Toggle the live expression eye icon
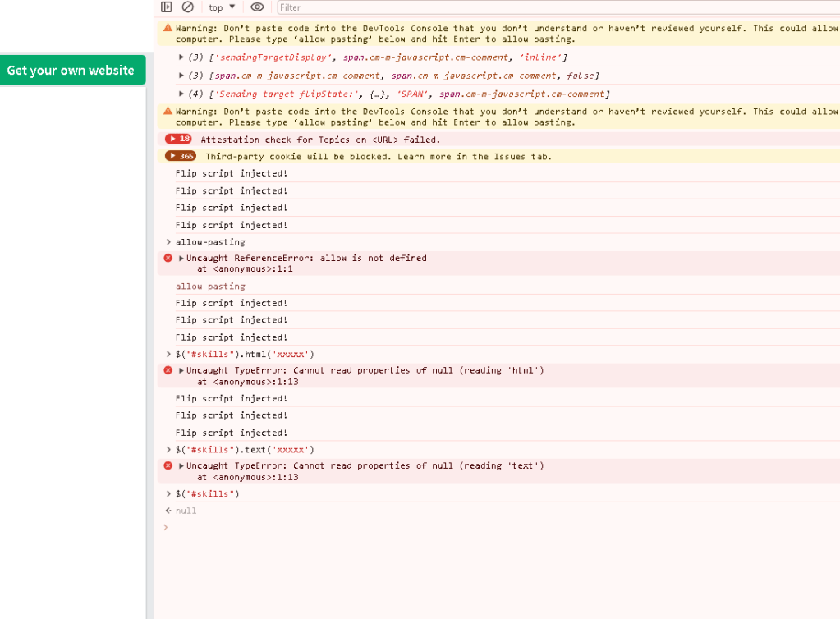The image size is (840, 619). [x=257, y=7]
